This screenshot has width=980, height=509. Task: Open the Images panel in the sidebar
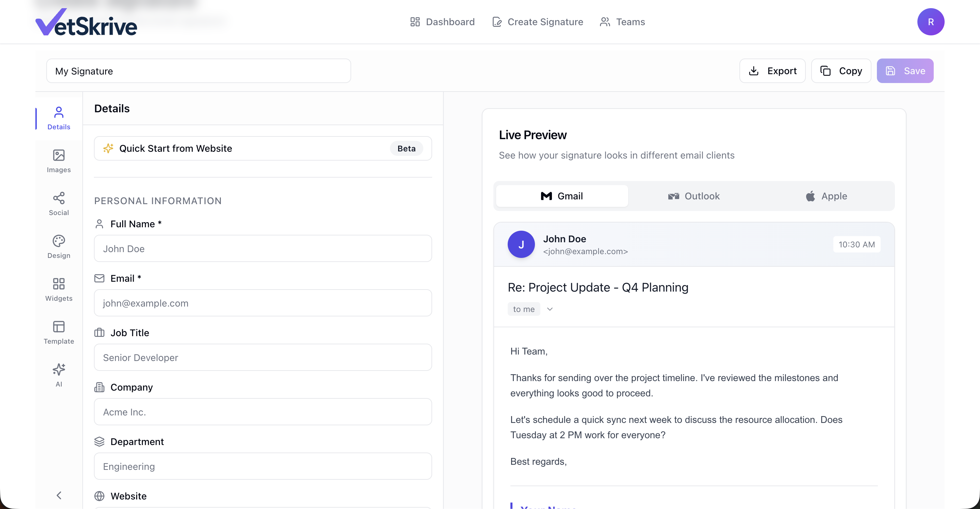[x=58, y=160]
